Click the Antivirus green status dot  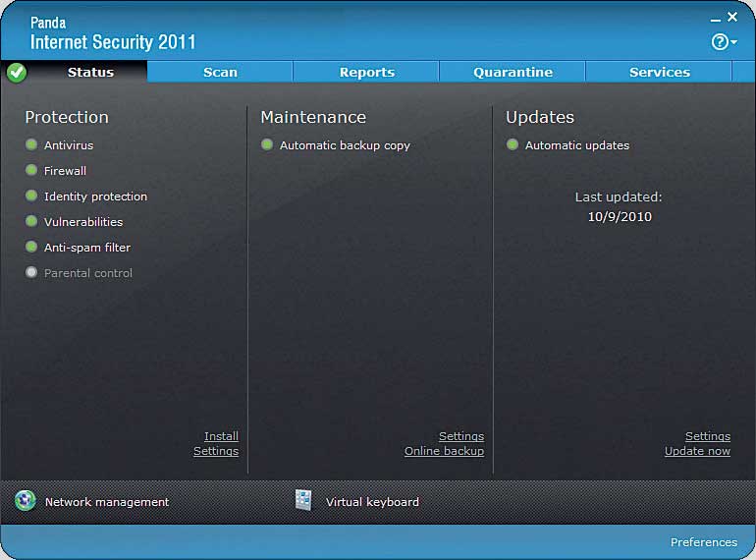click(x=31, y=144)
